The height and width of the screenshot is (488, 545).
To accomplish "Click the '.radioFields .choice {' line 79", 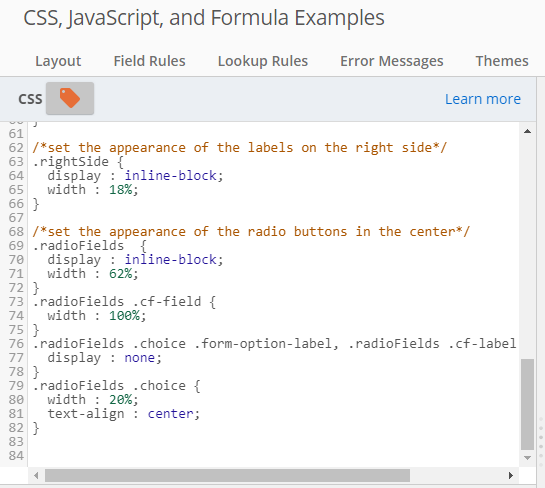I will [x=117, y=386].
